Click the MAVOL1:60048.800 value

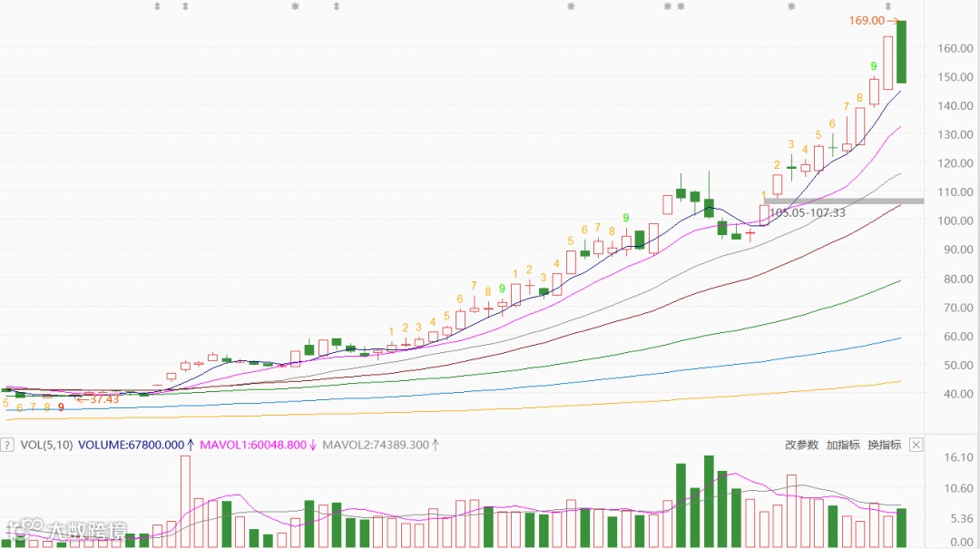click(253, 445)
